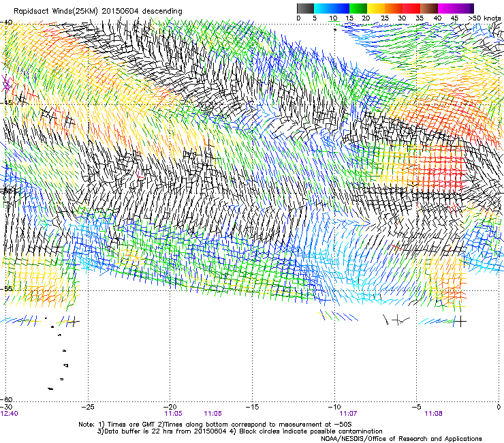This screenshot has height=443, width=504.
Task: Click the cyan 5-10 knots legend swatch
Action: click(323, 8)
